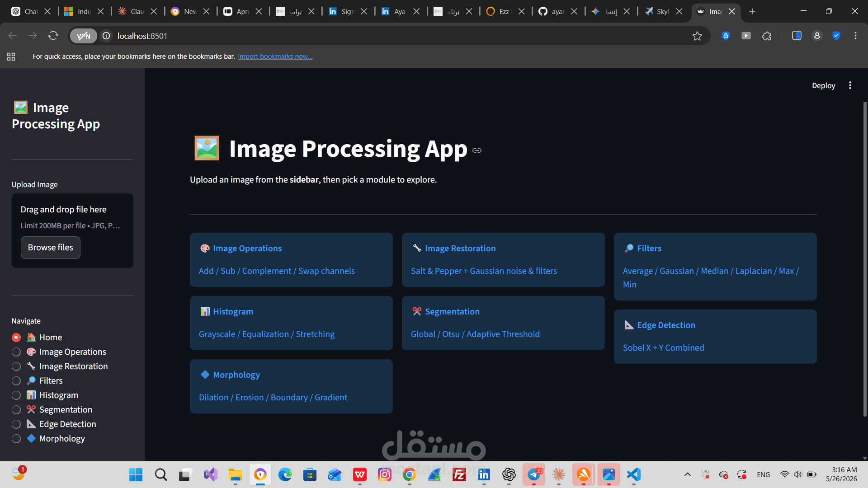
Task: Select the Morphology radio option
Action: pyautogui.click(x=16, y=439)
